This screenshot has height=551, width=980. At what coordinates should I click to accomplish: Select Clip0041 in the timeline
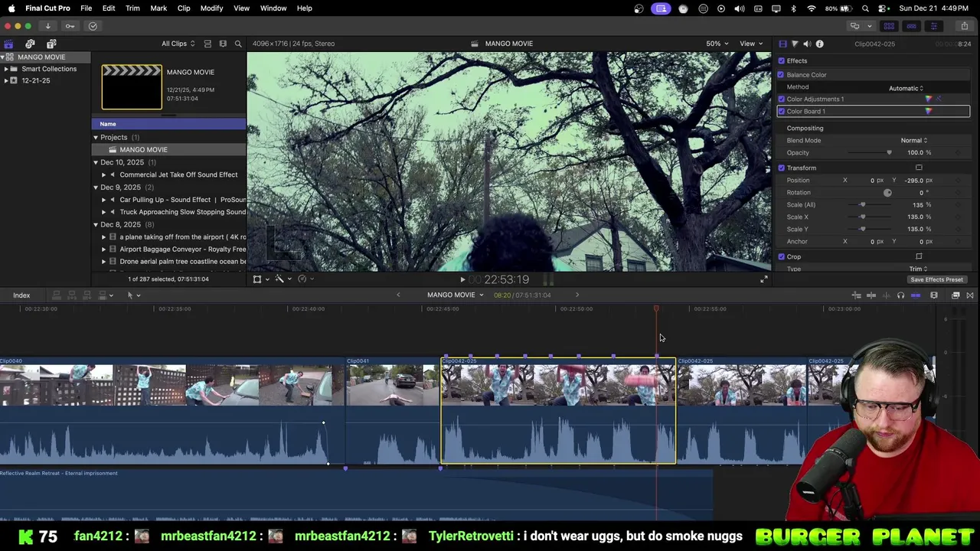[x=392, y=412]
